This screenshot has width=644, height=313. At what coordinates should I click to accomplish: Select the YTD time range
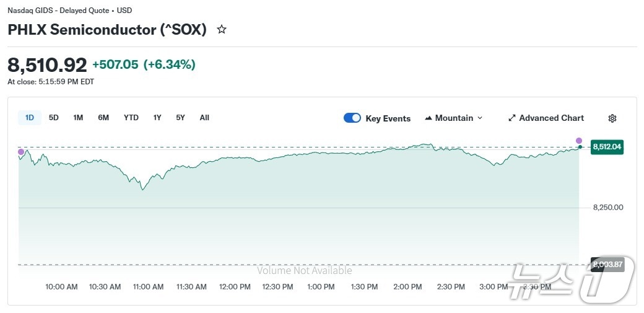coord(131,118)
